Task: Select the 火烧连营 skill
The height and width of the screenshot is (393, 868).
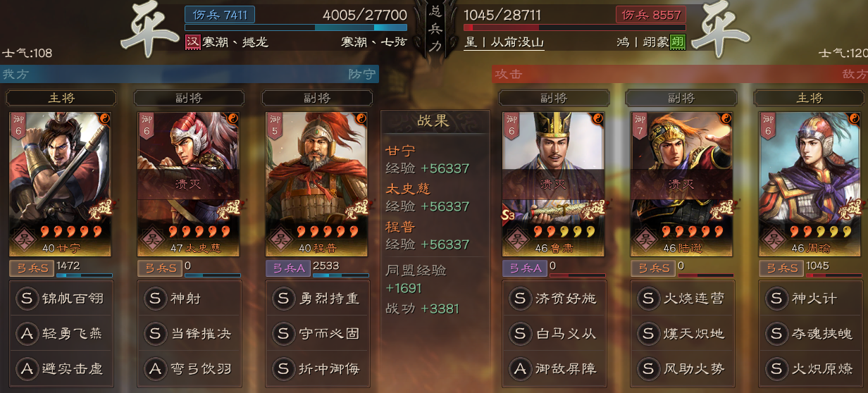Action: pos(681,298)
